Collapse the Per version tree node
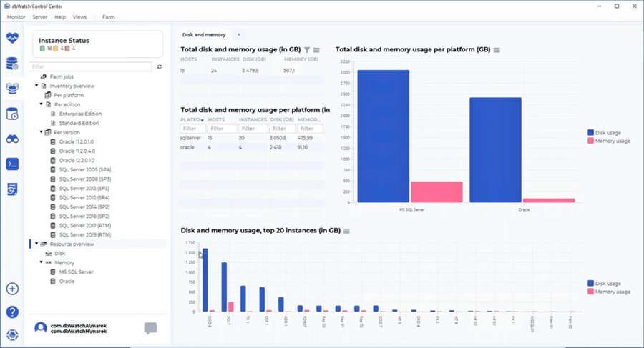Image resolution: width=644 pixels, height=348 pixels. click(x=41, y=132)
